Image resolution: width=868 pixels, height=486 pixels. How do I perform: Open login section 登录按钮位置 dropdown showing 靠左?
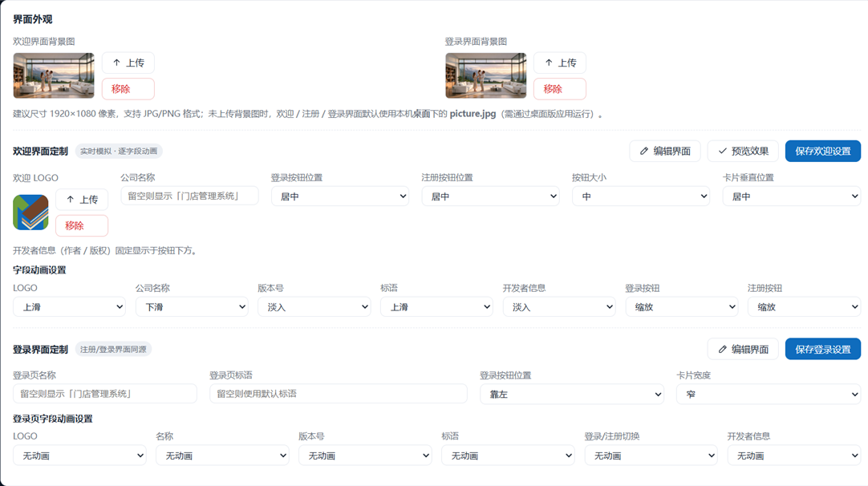tap(572, 394)
